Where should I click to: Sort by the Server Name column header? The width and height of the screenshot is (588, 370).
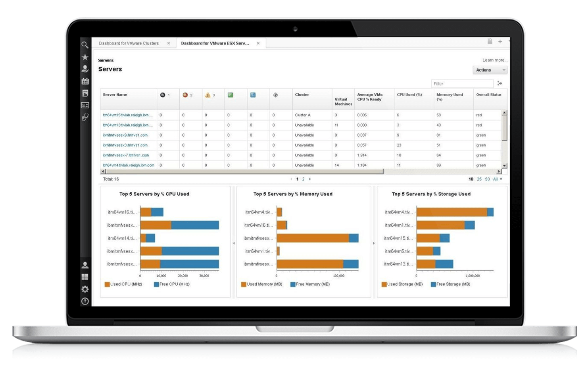pyautogui.click(x=115, y=94)
